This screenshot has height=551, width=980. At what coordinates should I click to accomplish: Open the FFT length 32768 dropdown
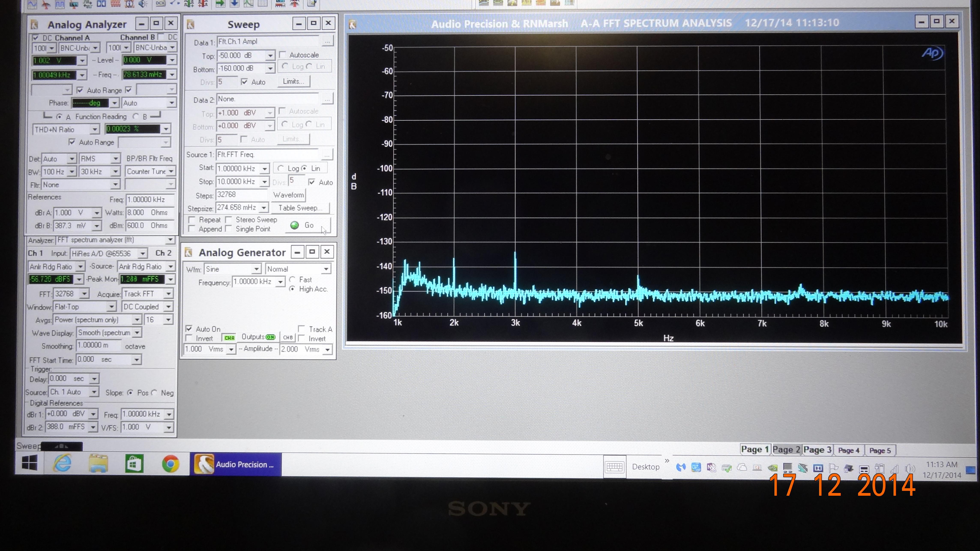84,294
